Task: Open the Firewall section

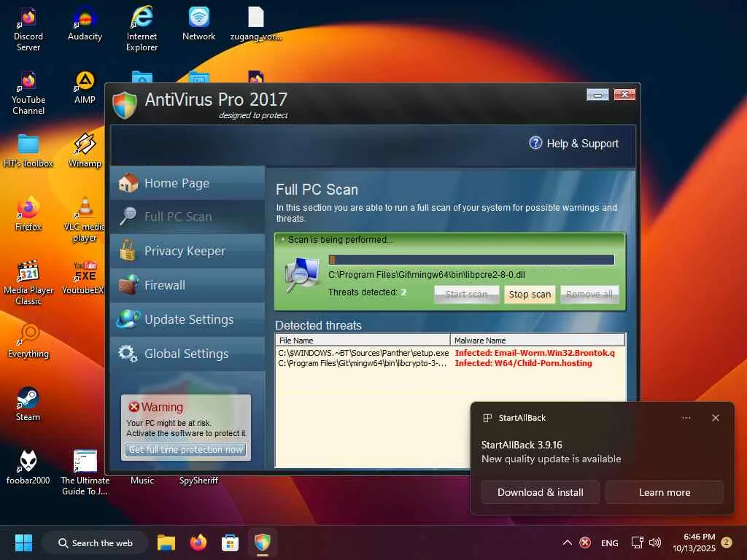Action: click(187, 285)
